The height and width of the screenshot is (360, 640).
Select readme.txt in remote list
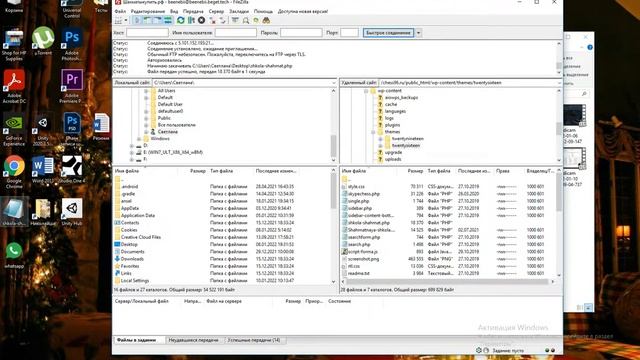pos(358,273)
